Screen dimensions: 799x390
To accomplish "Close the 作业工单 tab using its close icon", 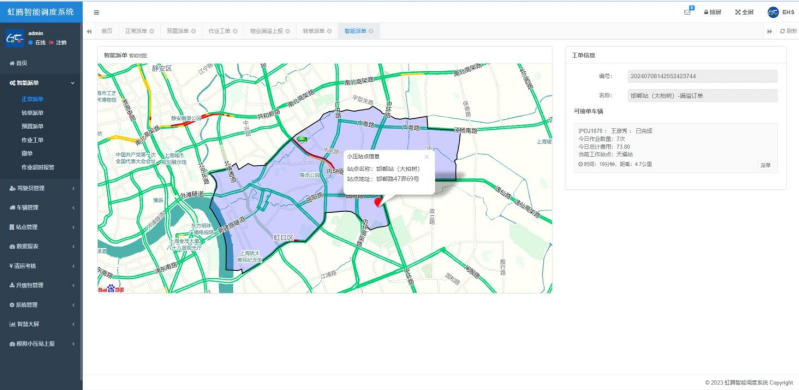I will [x=235, y=31].
